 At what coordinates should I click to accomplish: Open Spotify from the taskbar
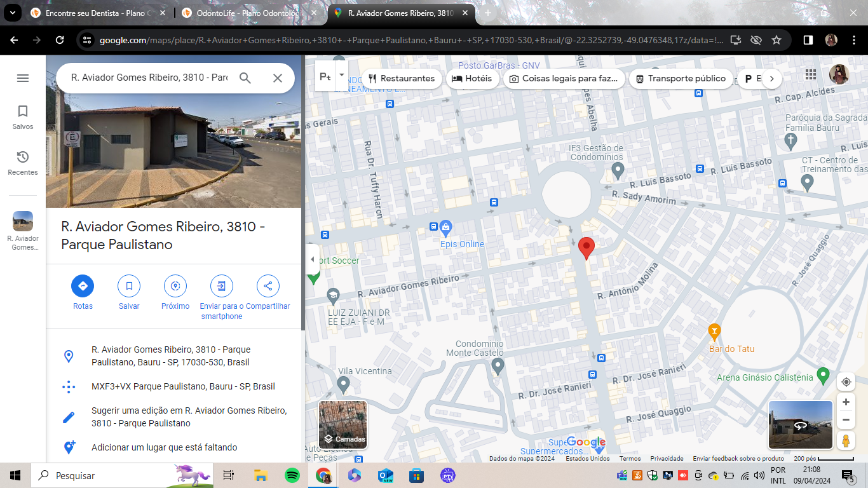coord(292,475)
